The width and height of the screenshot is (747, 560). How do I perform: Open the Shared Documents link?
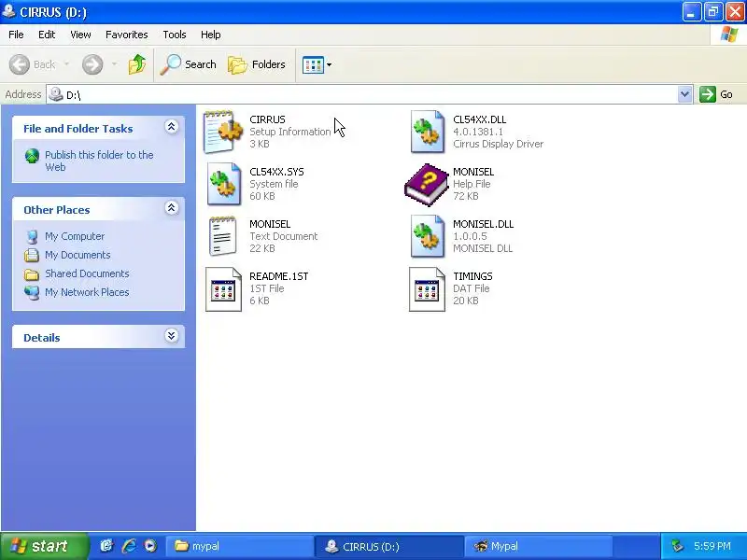[87, 273]
